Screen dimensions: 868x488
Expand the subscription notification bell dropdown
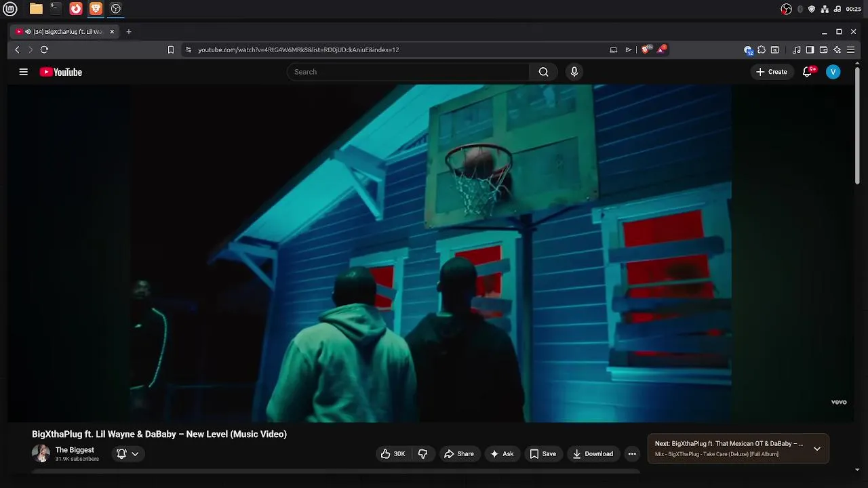tap(127, 454)
